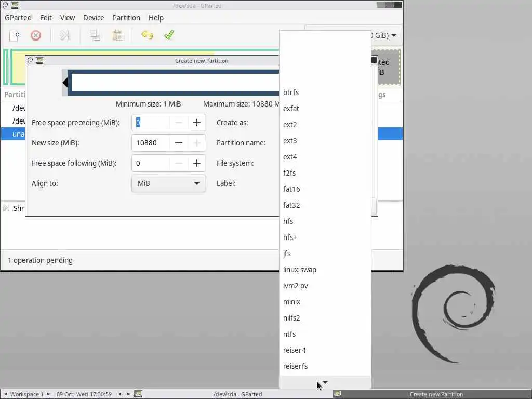The height and width of the screenshot is (399, 532).
Task: Click the next workspace arrow right of Workspace 1
Action: 48,394
